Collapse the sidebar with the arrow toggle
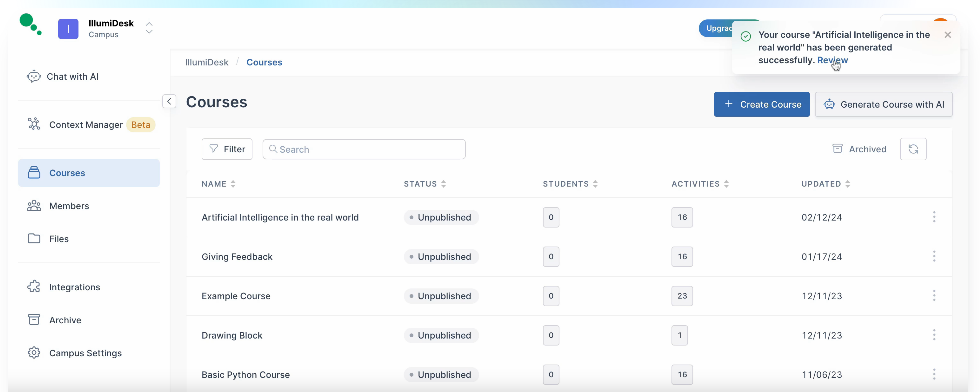 pyautogui.click(x=169, y=101)
